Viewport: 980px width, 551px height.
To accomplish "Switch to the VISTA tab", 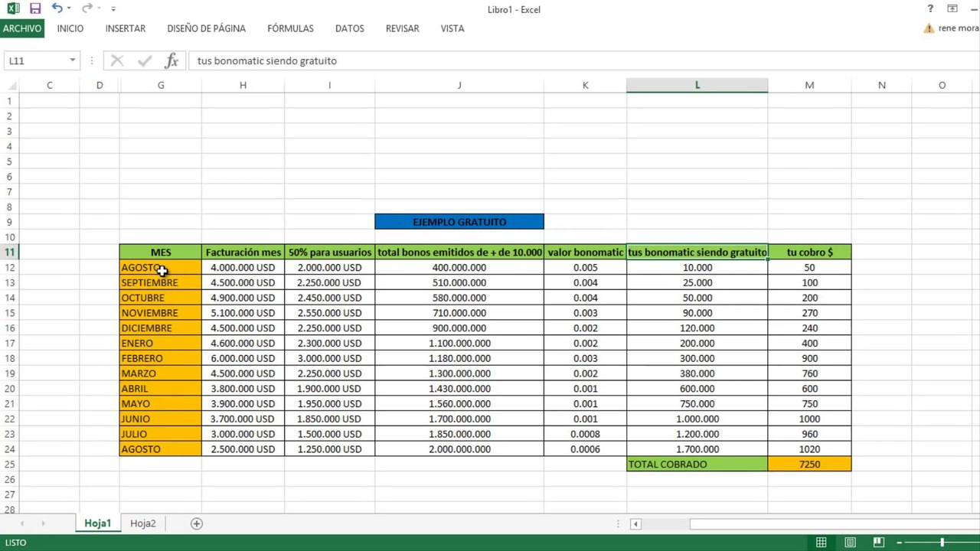I will pyautogui.click(x=452, y=28).
